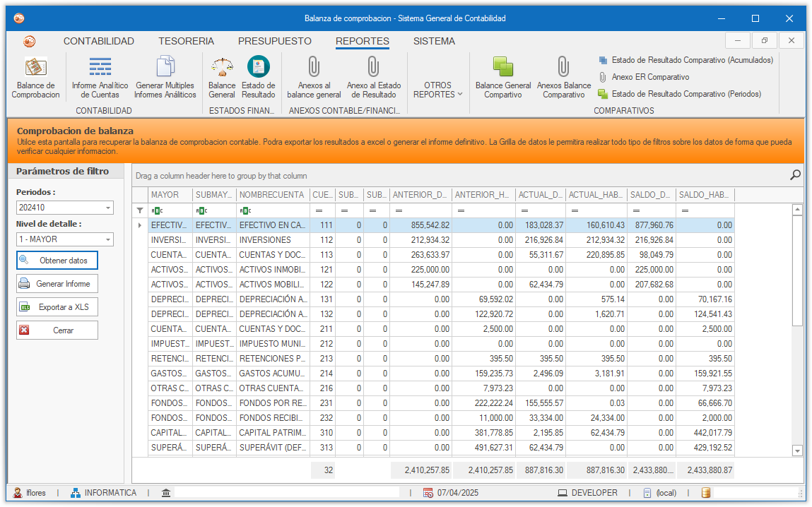Switch to the SISTEMA ribbon tab
Viewport: 812px width, 507px height.
(434, 41)
